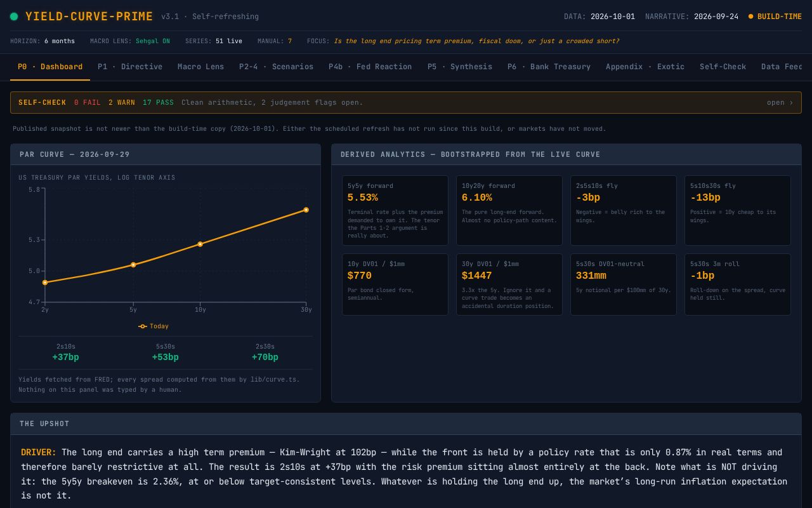
Task: Click the DERIVED ANALYTICS panel header
Action: coord(566,154)
